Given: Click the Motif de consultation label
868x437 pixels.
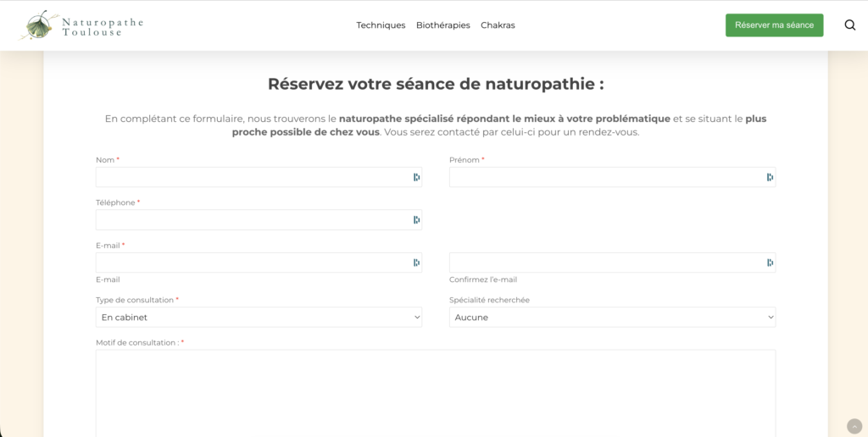Looking at the screenshot, I should tap(140, 342).
